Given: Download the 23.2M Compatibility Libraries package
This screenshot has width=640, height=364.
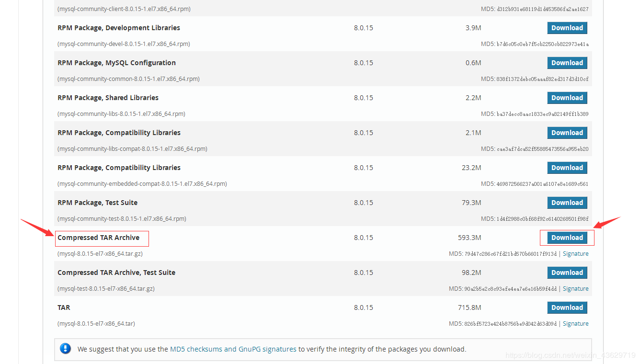Looking at the screenshot, I should [567, 168].
